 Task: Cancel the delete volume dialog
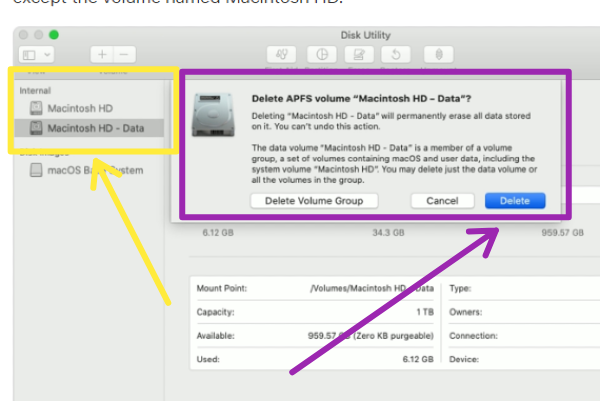click(x=442, y=201)
